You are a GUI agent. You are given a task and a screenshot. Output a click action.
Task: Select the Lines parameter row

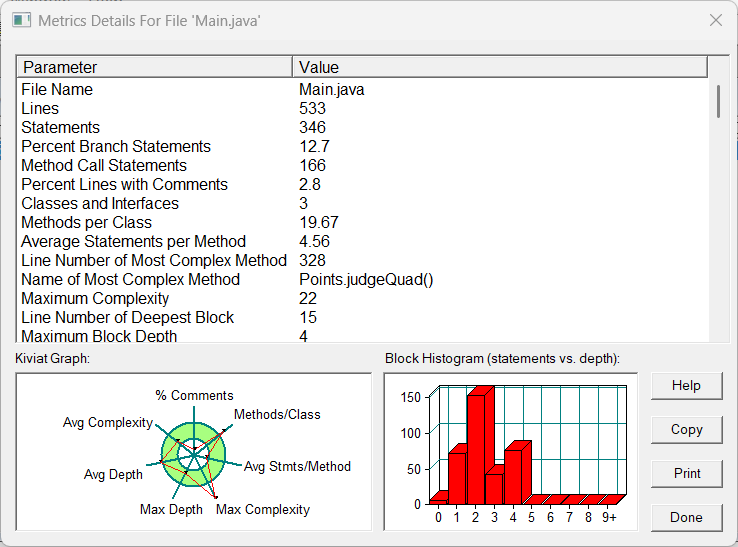(362, 108)
